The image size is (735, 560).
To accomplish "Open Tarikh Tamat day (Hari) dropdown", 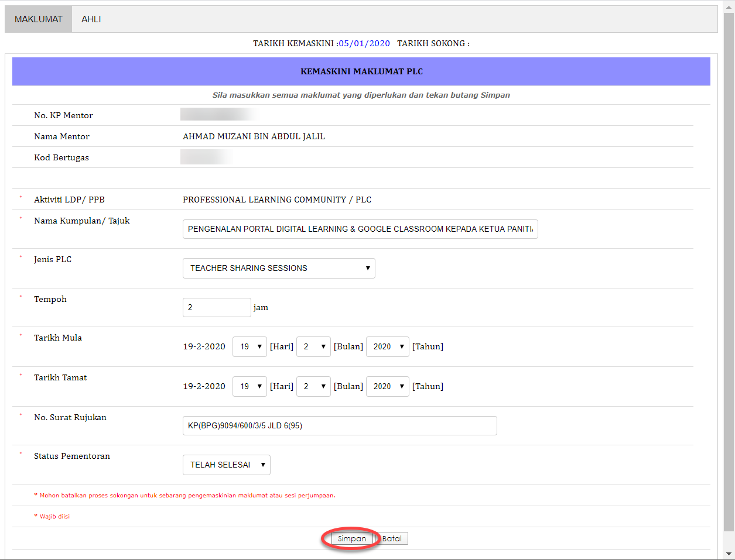I will click(x=250, y=386).
